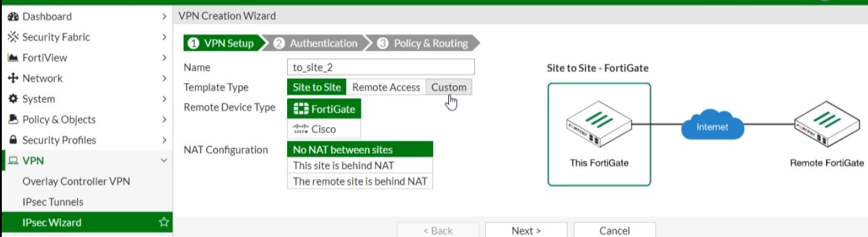Choose Cisco remote device type
The image size is (868, 237).
coord(324,129)
